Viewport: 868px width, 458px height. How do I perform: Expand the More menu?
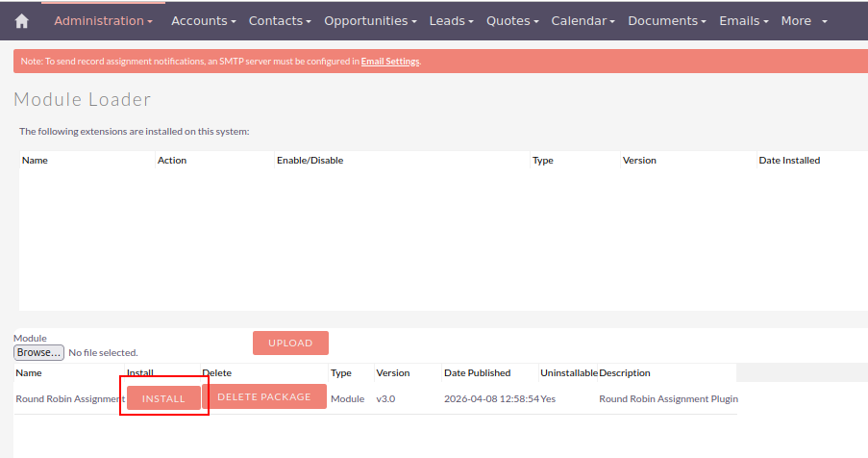coord(804,21)
